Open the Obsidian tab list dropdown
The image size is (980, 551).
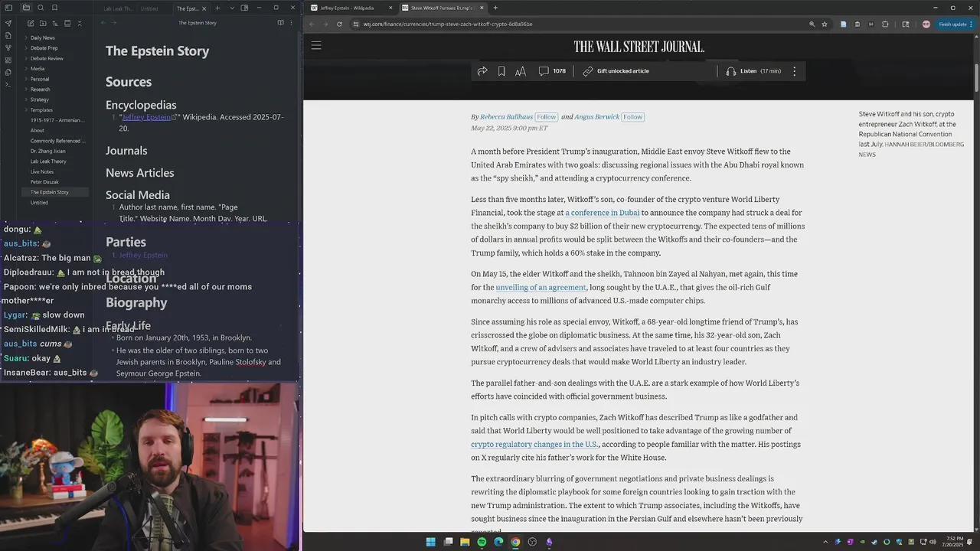[231, 8]
